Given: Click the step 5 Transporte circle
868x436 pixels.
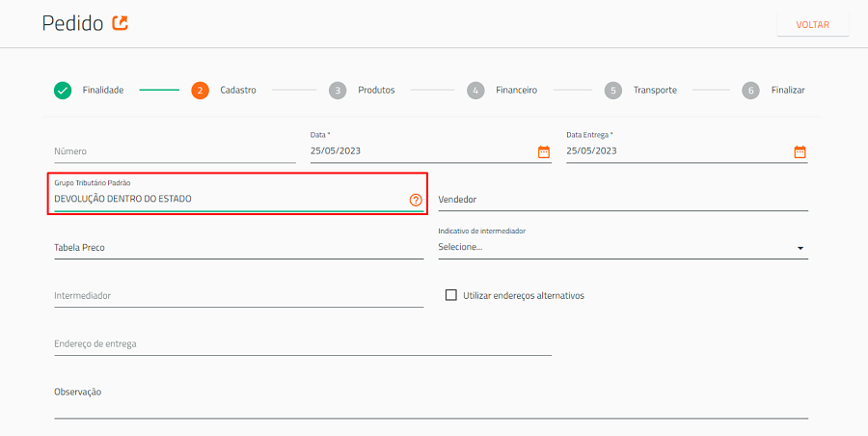Looking at the screenshot, I should (612, 91).
